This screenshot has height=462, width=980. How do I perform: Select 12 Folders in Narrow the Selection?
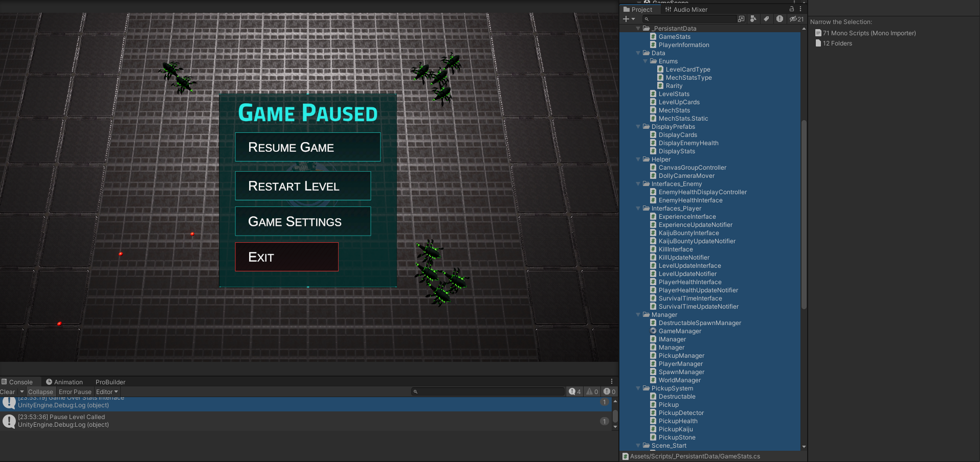pyautogui.click(x=834, y=43)
